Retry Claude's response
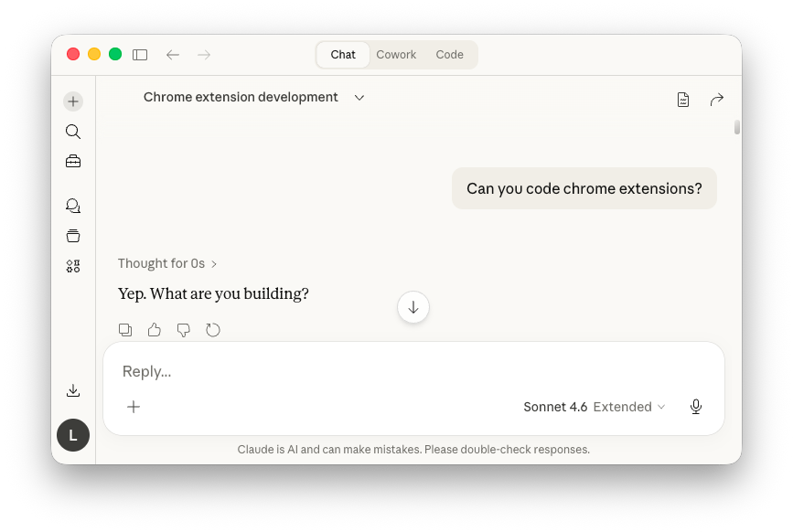793x532 pixels. (x=213, y=329)
